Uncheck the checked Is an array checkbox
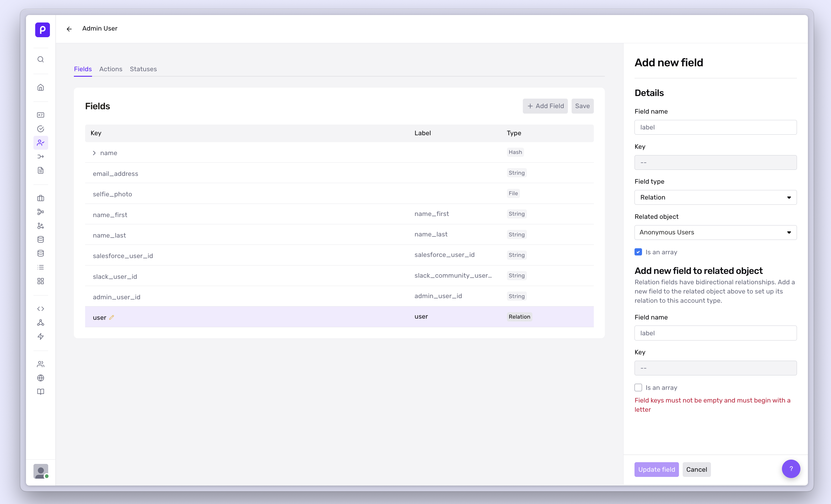831x504 pixels. coord(638,252)
